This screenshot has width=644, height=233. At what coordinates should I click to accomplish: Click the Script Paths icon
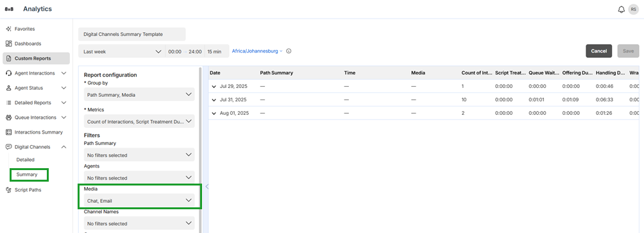click(x=8, y=190)
